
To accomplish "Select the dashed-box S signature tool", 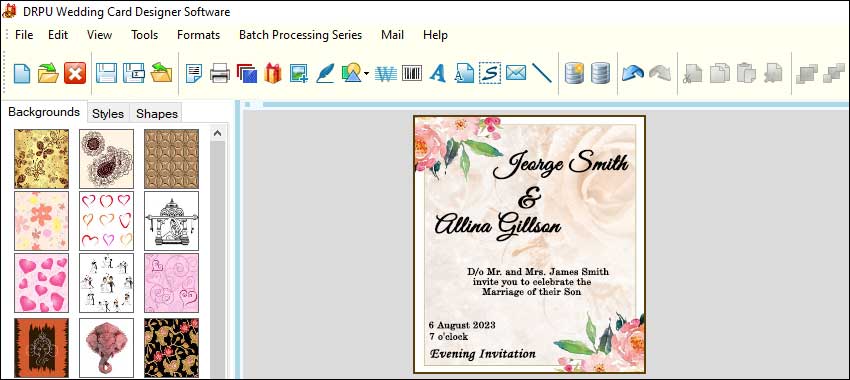I will tap(490, 73).
